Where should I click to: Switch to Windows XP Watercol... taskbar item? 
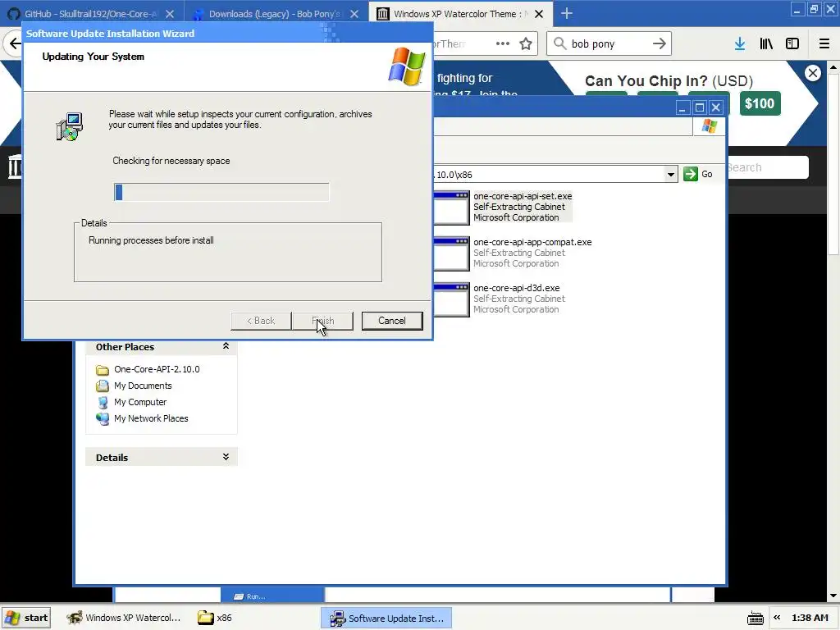pyautogui.click(x=124, y=618)
